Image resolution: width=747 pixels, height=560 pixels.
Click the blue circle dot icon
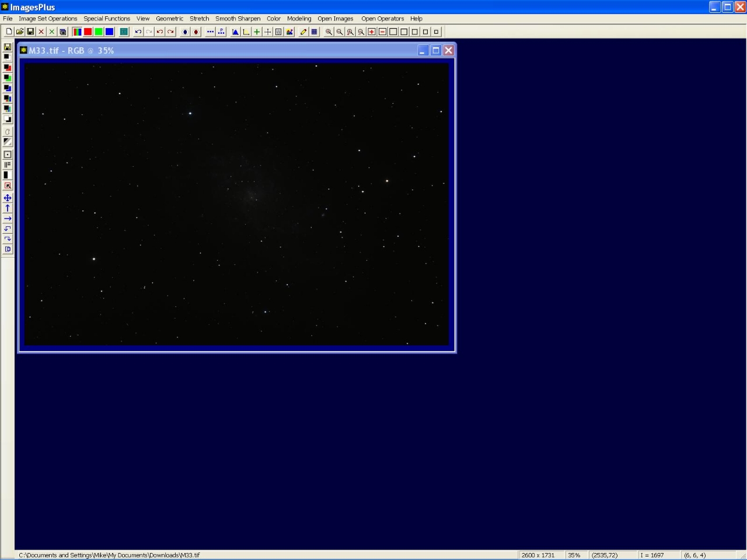(x=185, y=32)
